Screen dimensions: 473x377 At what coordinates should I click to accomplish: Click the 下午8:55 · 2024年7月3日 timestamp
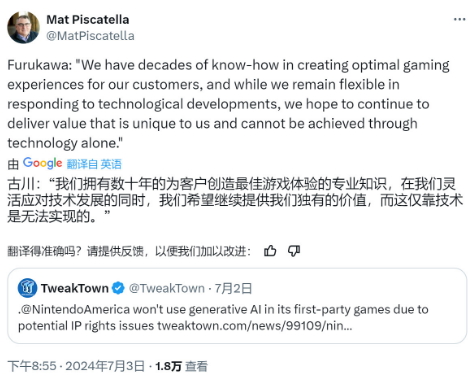point(76,366)
